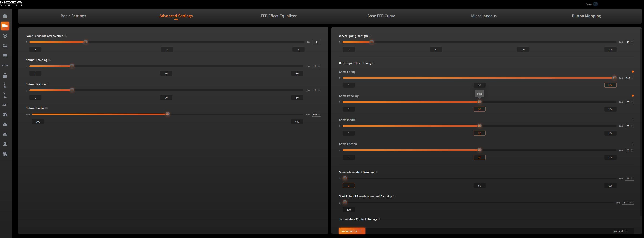Viewport: 644px width, 238px height.
Task: Open the cloud upload icon
Action: [5, 124]
